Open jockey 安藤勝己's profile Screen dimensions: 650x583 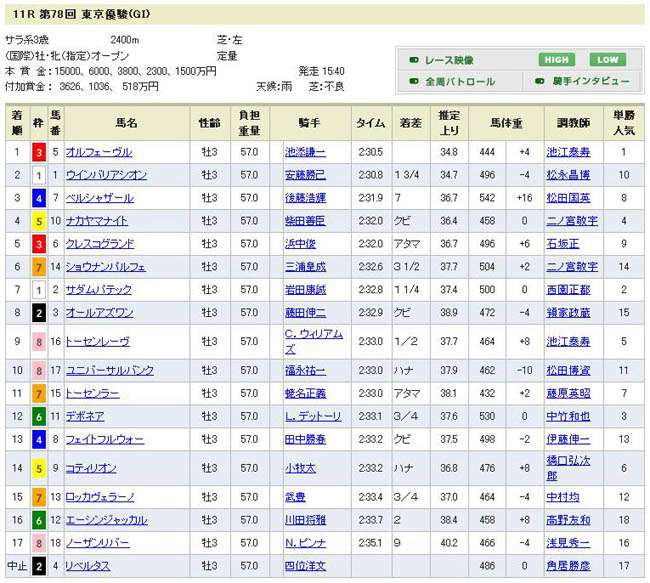pos(305,175)
